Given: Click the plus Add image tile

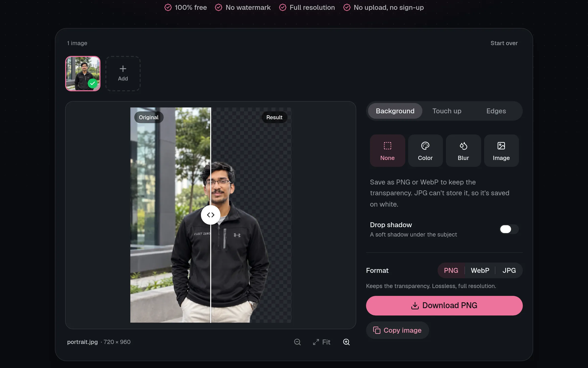Looking at the screenshot, I should click(x=123, y=74).
